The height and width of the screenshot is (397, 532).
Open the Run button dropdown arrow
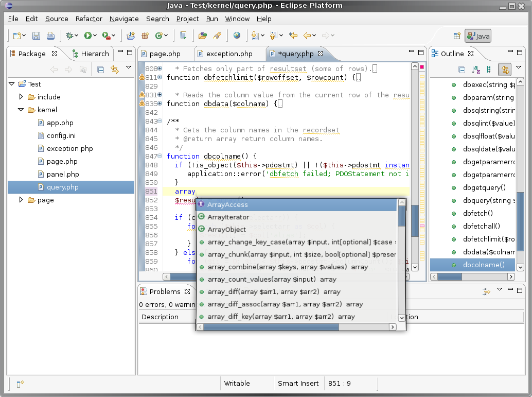click(95, 36)
